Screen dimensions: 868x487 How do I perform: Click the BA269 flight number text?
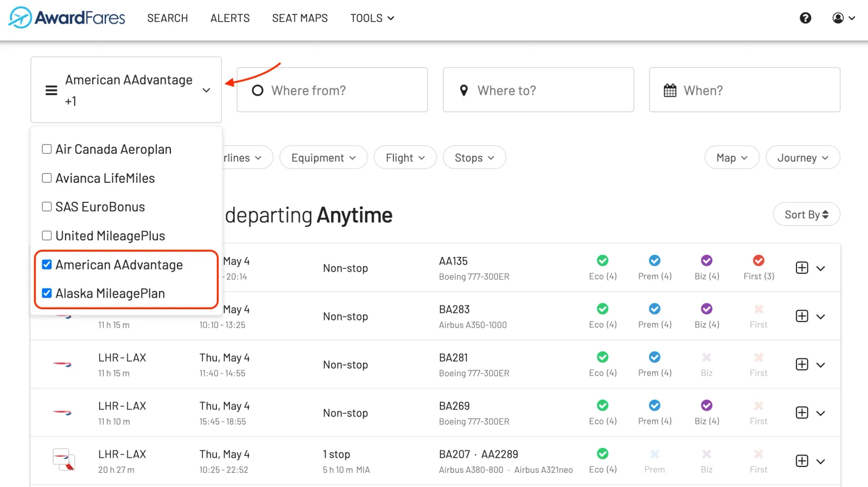click(x=454, y=406)
